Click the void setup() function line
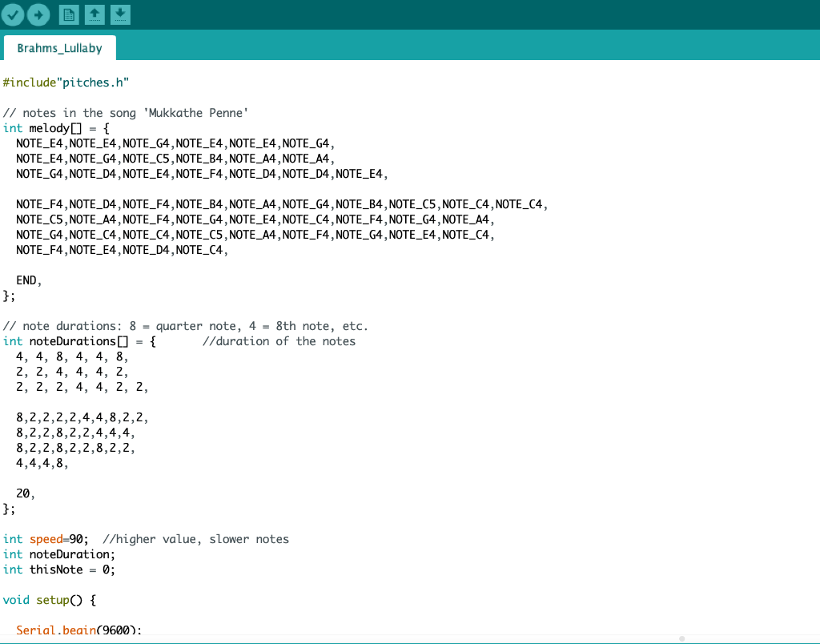820x644 pixels. (x=50, y=599)
